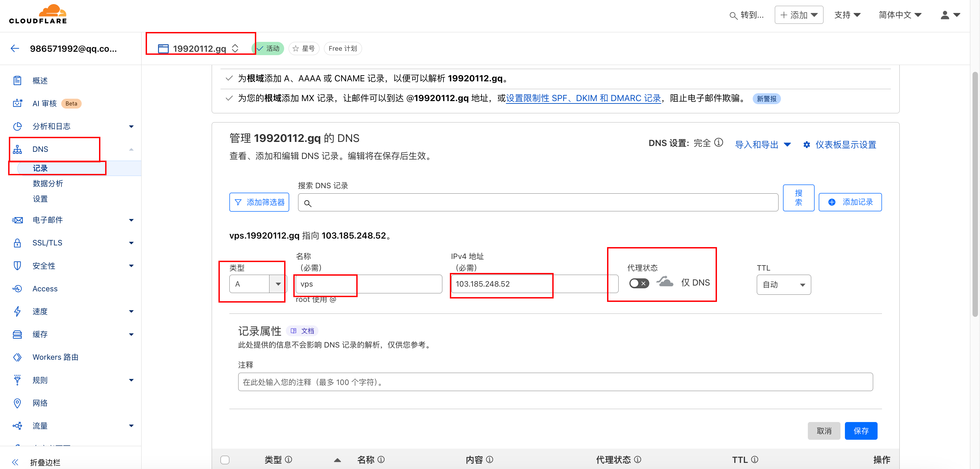The height and width of the screenshot is (469, 980).
Task: Click the SSL/TLS lock icon
Action: [17, 243]
